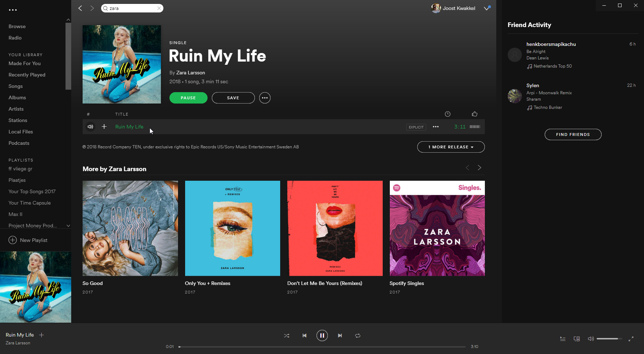The width and height of the screenshot is (644, 354).
Task: Toggle shuffle playback
Action: 287,335
